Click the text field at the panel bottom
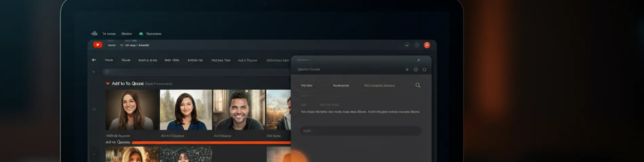Image resolution: width=644 pixels, height=162 pixels. click(x=360, y=131)
